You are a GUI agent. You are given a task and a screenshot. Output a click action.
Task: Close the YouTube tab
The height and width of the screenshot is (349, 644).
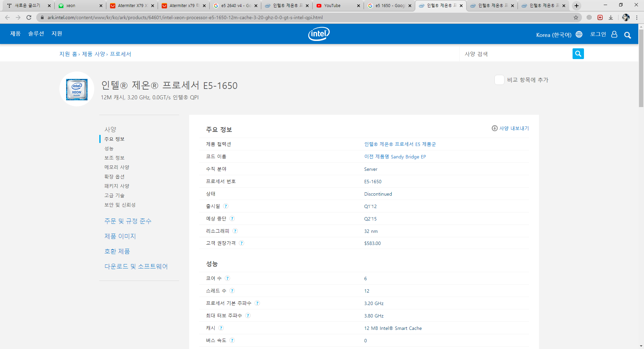tap(358, 6)
